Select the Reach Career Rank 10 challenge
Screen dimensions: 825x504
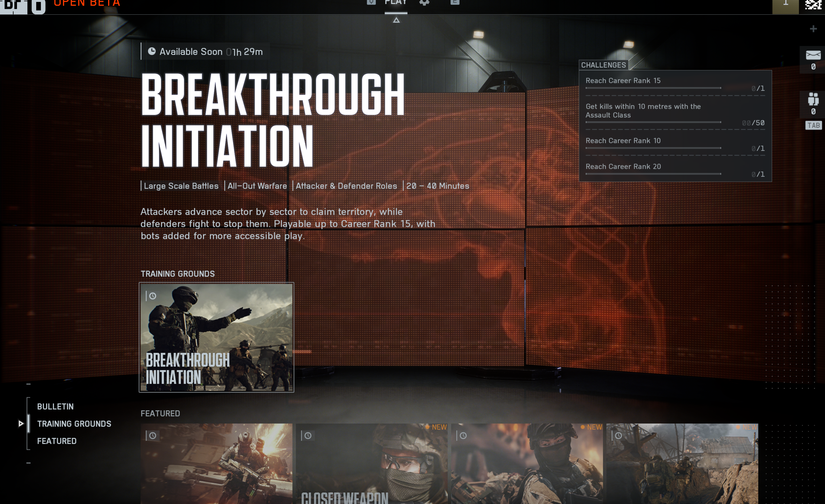pos(675,144)
